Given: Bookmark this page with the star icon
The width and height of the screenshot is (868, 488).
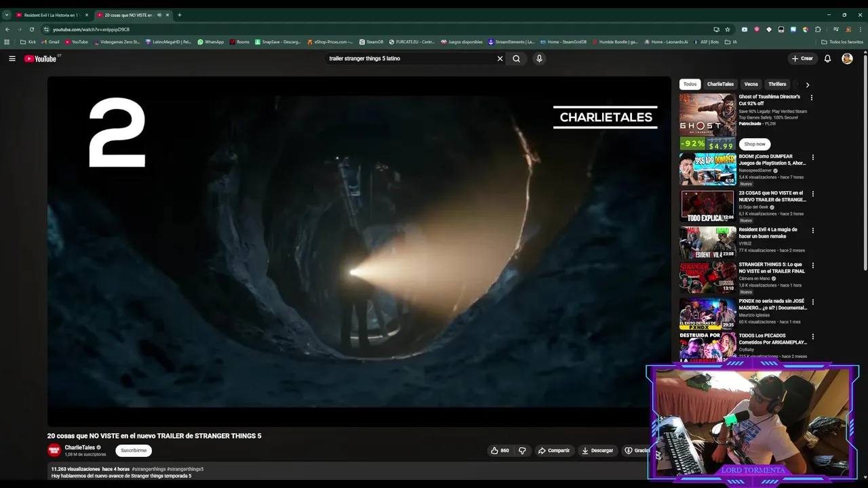Looking at the screenshot, I should [x=728, y=29].
